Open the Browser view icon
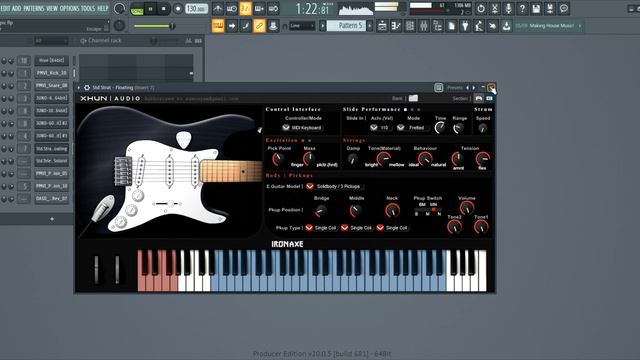 point(438,26)
